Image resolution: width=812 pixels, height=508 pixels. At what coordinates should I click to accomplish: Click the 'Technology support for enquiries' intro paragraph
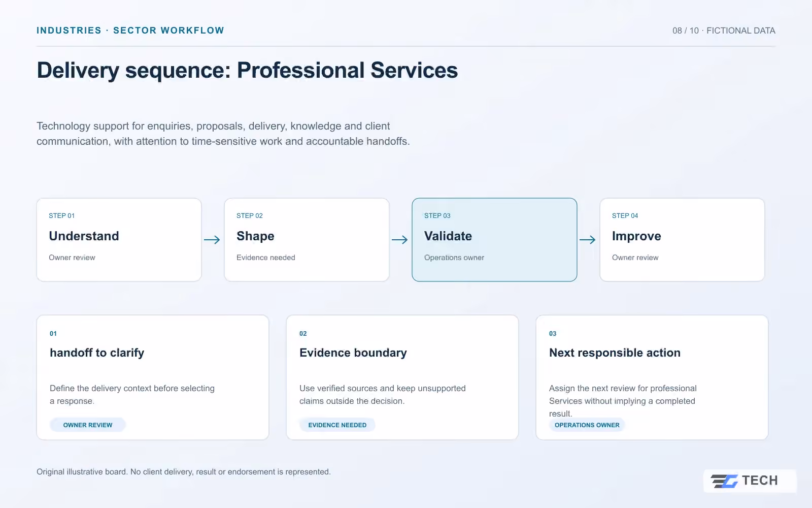[223, 134]
